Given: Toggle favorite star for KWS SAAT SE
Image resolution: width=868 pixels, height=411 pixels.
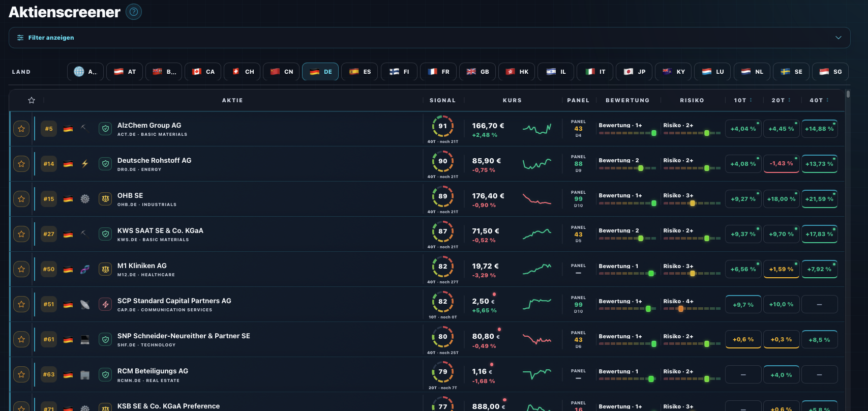Looking at the screenshot, I should (21, 234).
